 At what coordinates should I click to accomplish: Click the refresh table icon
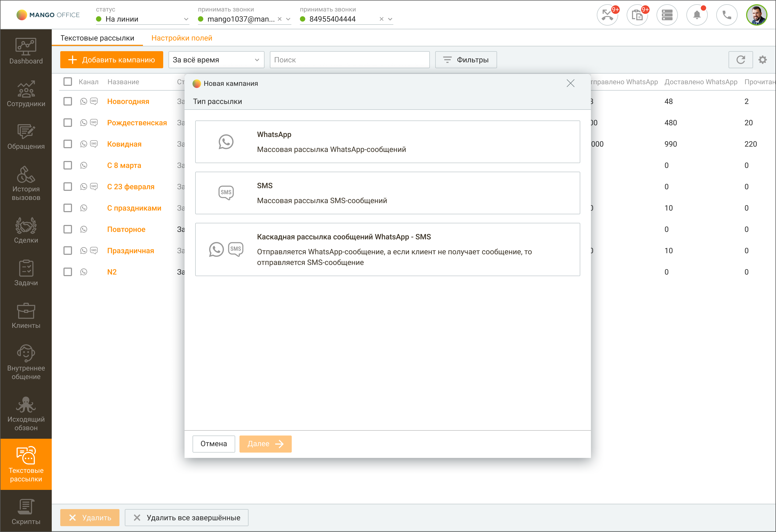coord(741,60)
